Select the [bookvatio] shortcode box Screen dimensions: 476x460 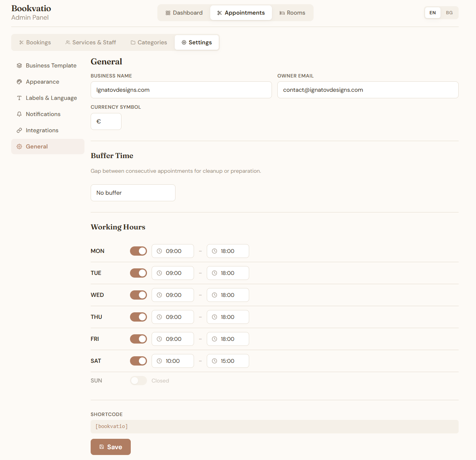pyautogui.click(x=275, y=426)
